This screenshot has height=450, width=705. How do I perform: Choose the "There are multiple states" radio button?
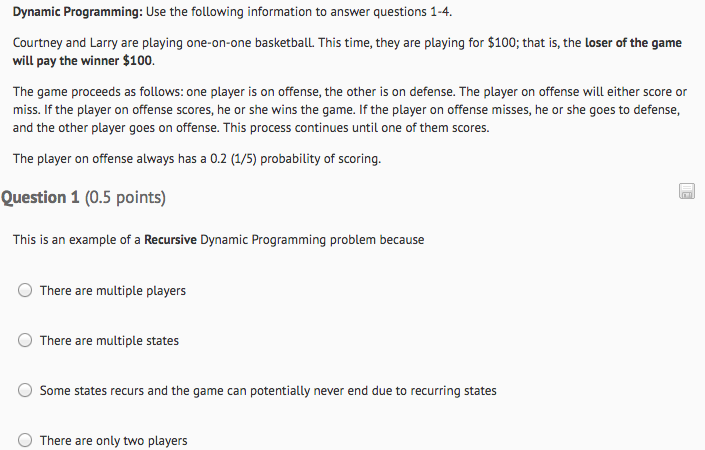[25, 340]
